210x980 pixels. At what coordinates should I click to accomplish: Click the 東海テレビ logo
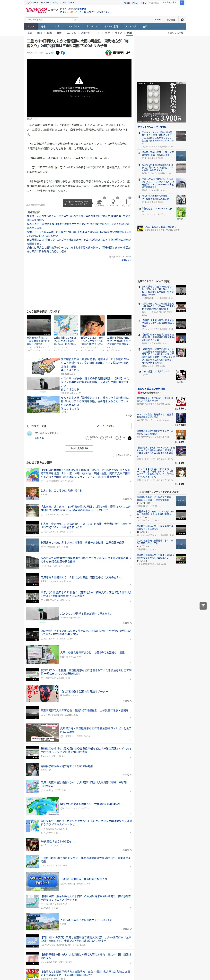[x=118, y=53]
